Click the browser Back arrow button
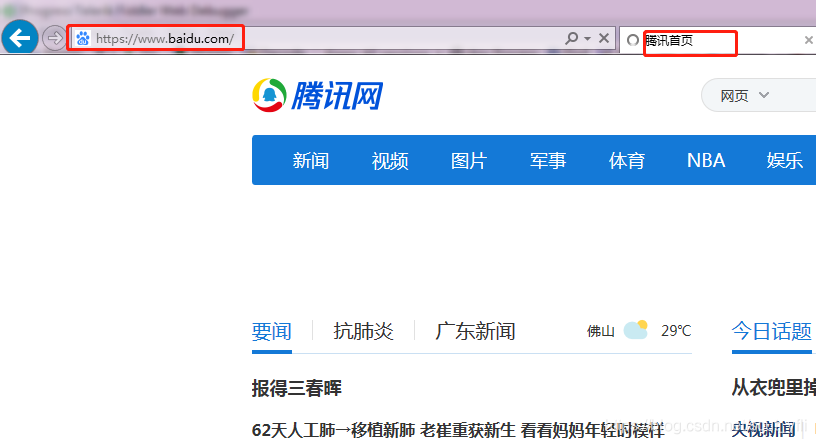This screenshot has height=444, width=816. (20, 37)
